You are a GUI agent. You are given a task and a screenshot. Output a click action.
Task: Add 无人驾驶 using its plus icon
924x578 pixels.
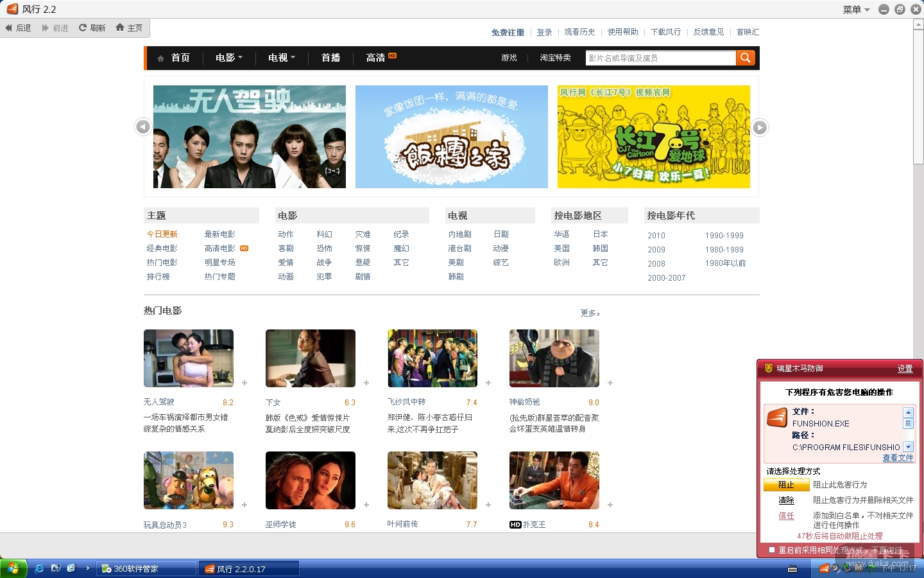click(244, 383)
